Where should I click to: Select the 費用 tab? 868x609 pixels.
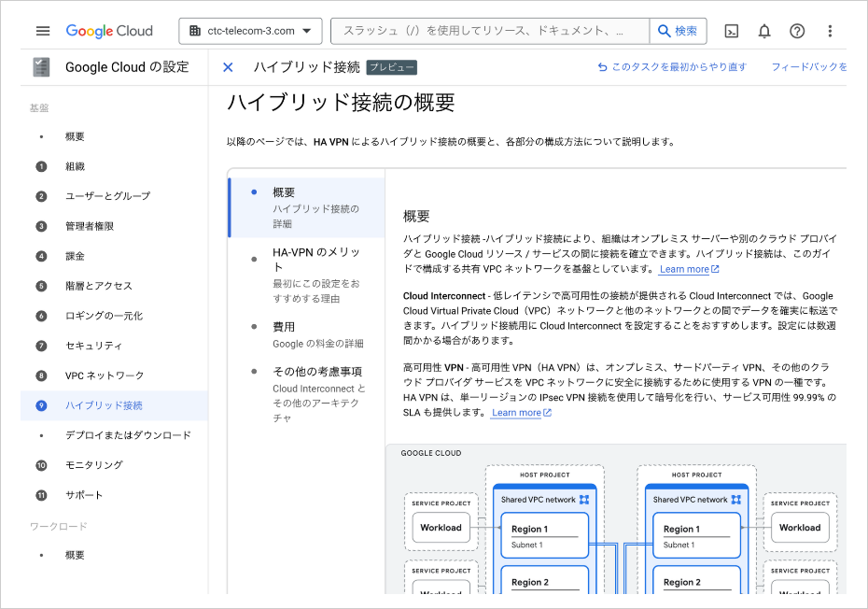click(307, 334)
